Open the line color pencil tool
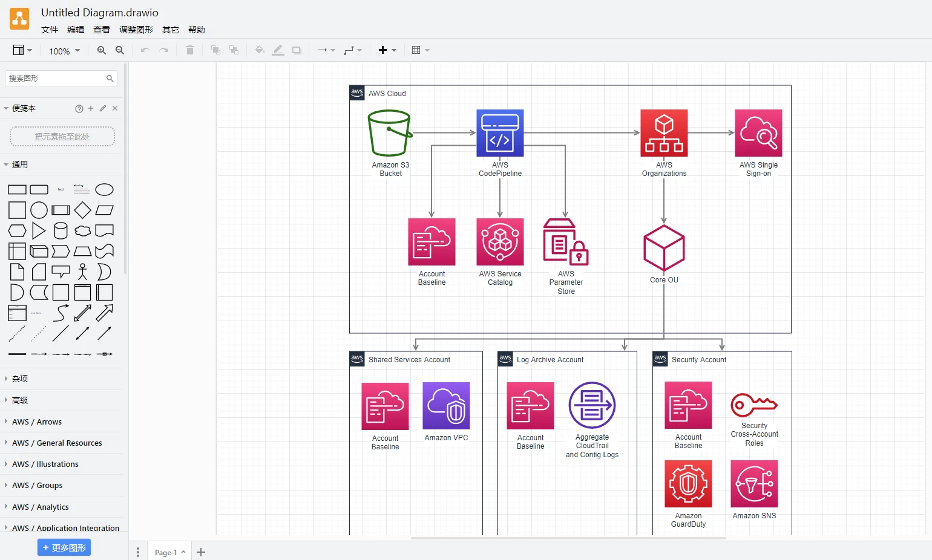The image size is (932, 560). pyautogui.click(x=278, y=50)
